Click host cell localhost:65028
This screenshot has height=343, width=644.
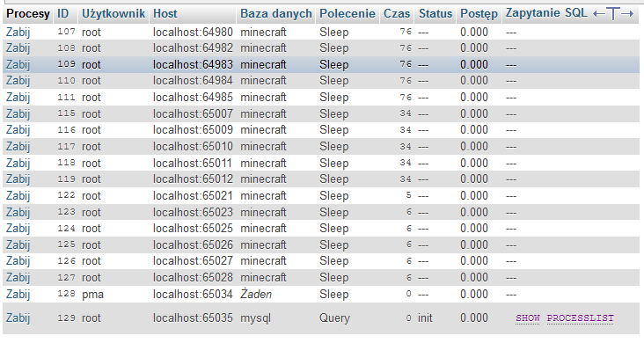pyautogui.click(x=193, y=277)
